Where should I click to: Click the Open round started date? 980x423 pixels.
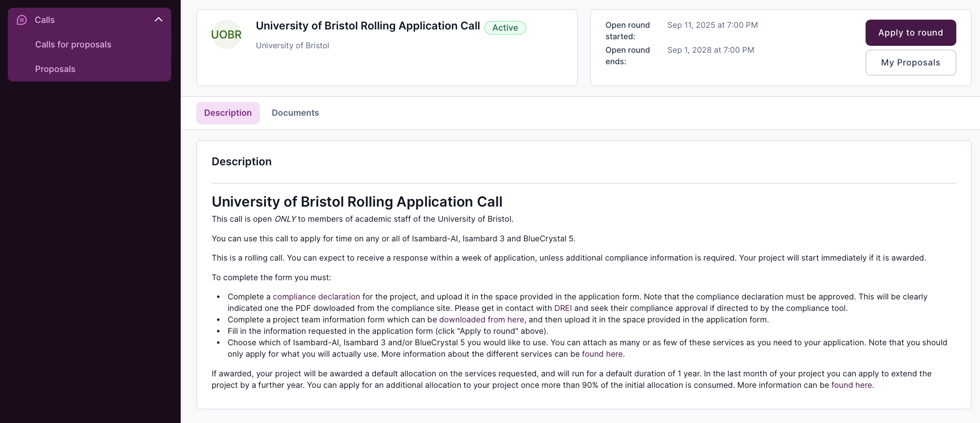(x=712, y=25)
